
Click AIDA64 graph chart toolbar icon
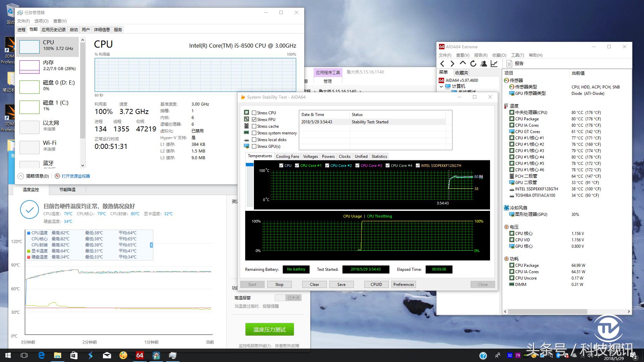pyautogui.click(x=494, y=64)
